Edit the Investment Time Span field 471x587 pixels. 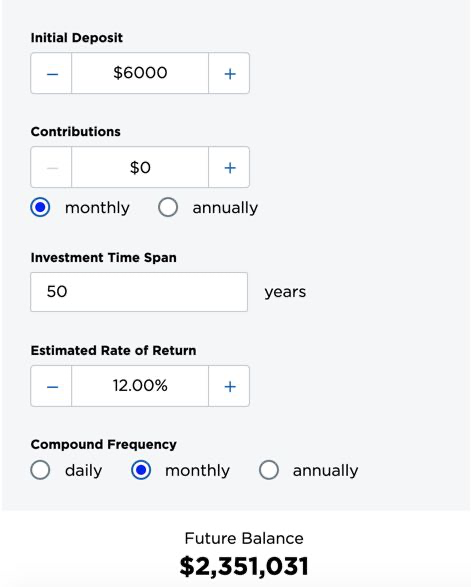[x=139, y=292]
